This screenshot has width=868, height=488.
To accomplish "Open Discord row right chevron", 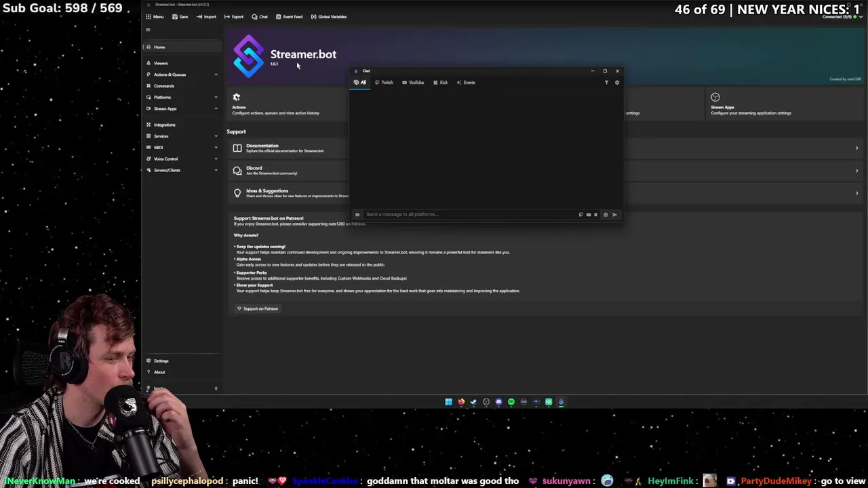I will coord(856,171).
